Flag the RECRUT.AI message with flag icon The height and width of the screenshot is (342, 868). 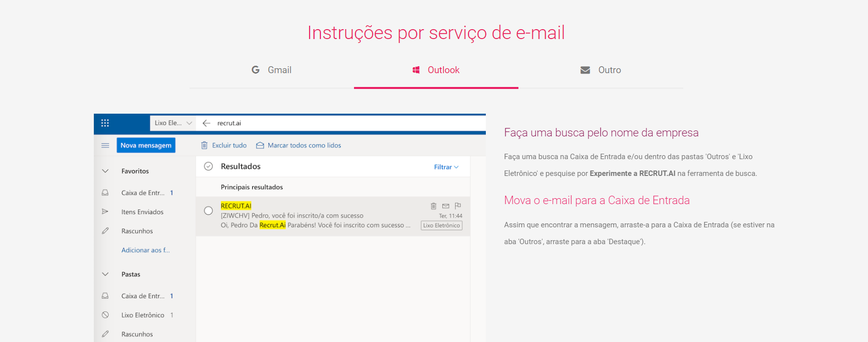(x=458, y=206)
